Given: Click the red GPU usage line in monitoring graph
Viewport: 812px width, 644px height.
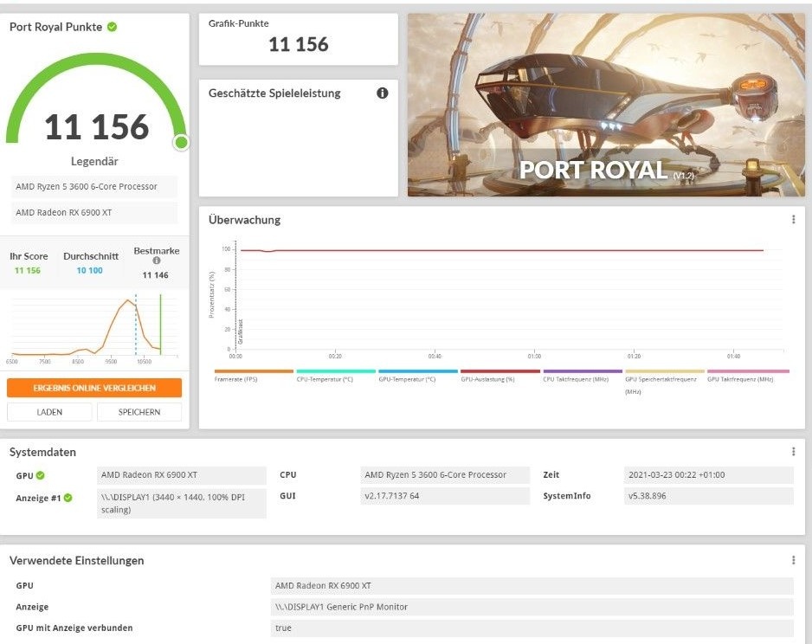Looking at the screenshot, I should coord(501,250).
